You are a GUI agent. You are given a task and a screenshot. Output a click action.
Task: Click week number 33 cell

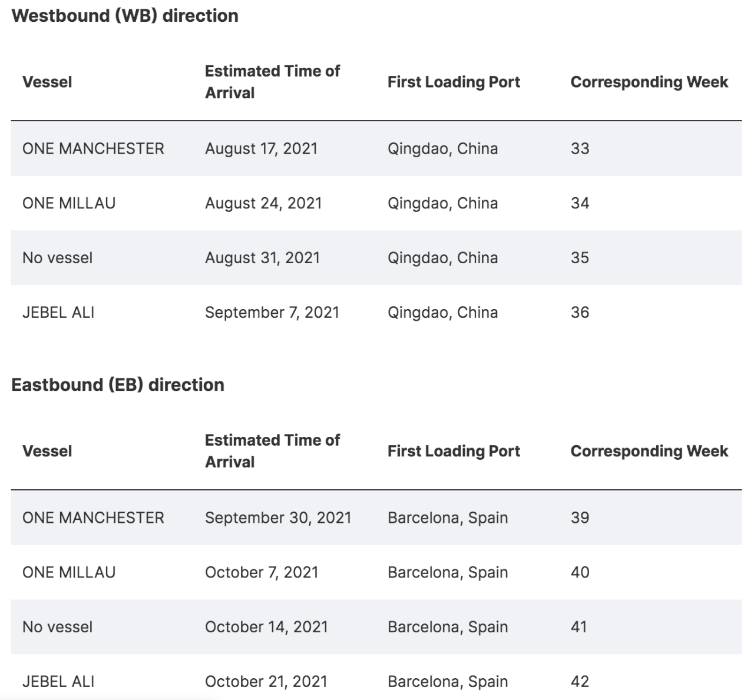click(x=580, y=148)
